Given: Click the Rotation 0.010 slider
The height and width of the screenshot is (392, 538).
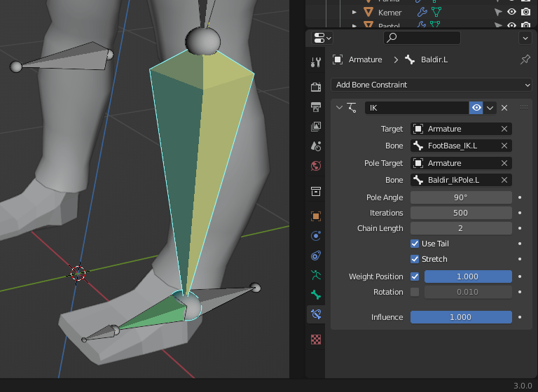Looking at the screenshot, I should (x=468, y=292).
